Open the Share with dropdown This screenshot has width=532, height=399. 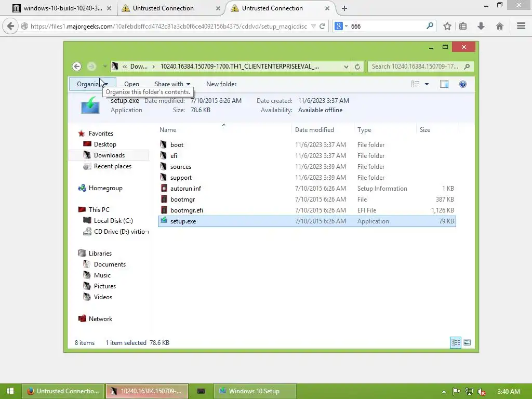tap(172, 84)
